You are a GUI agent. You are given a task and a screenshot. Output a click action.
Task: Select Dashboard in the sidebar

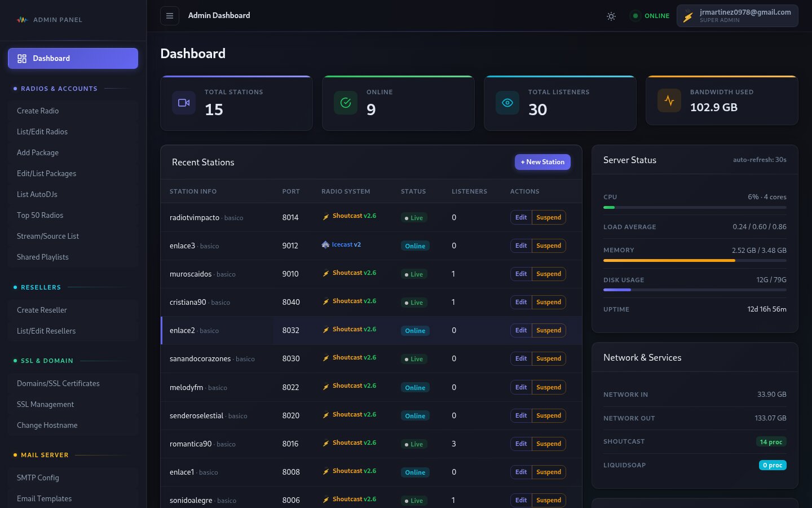73,58
